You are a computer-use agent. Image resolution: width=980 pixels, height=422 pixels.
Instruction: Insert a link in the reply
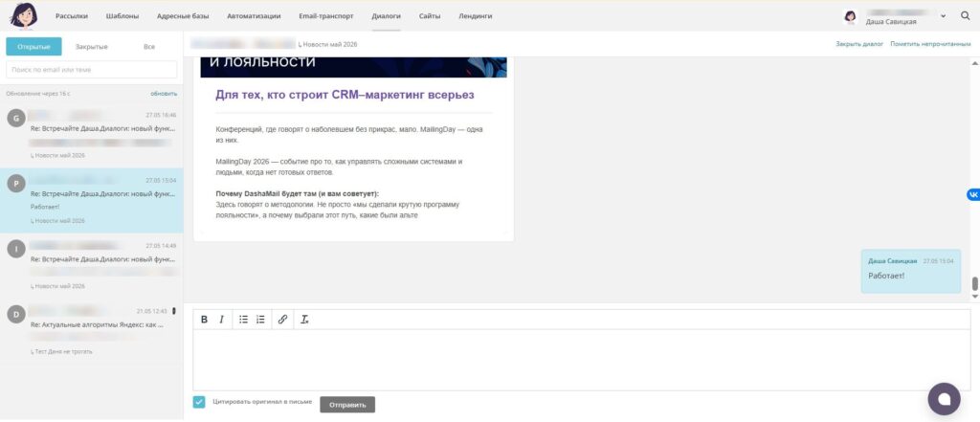point(282,320)
